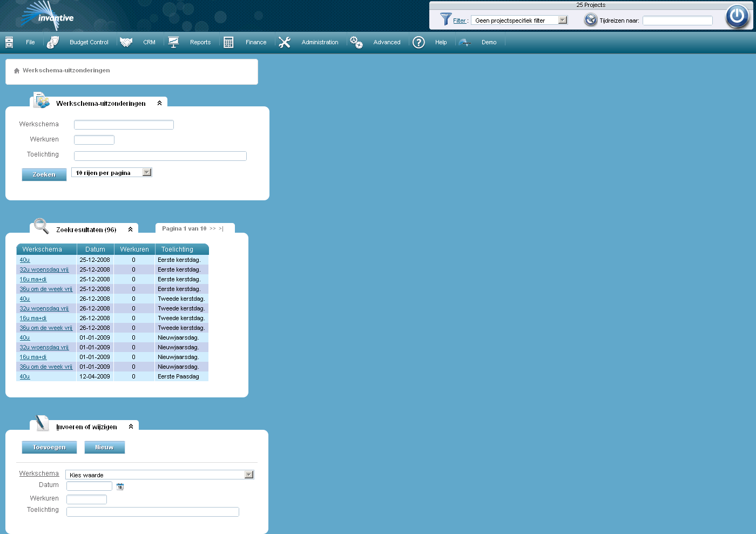Click the Werkschema-uitzonderingen panel icon
This screenshot has height=534, width=756.
pos(42,100)
